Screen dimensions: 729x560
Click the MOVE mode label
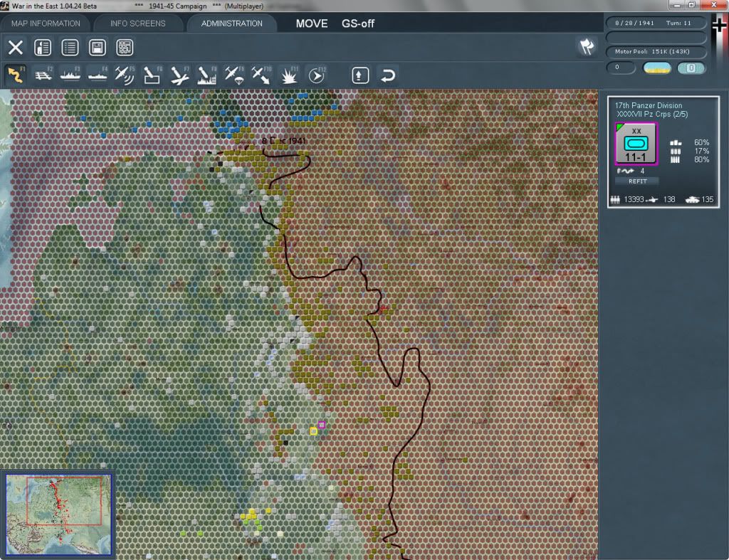pos(312,23)
